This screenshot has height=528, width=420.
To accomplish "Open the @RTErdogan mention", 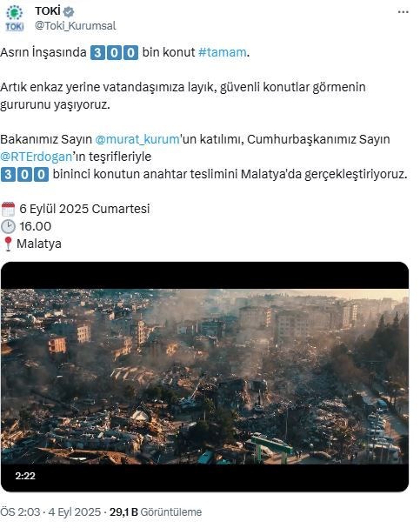I will click(36, 157).
